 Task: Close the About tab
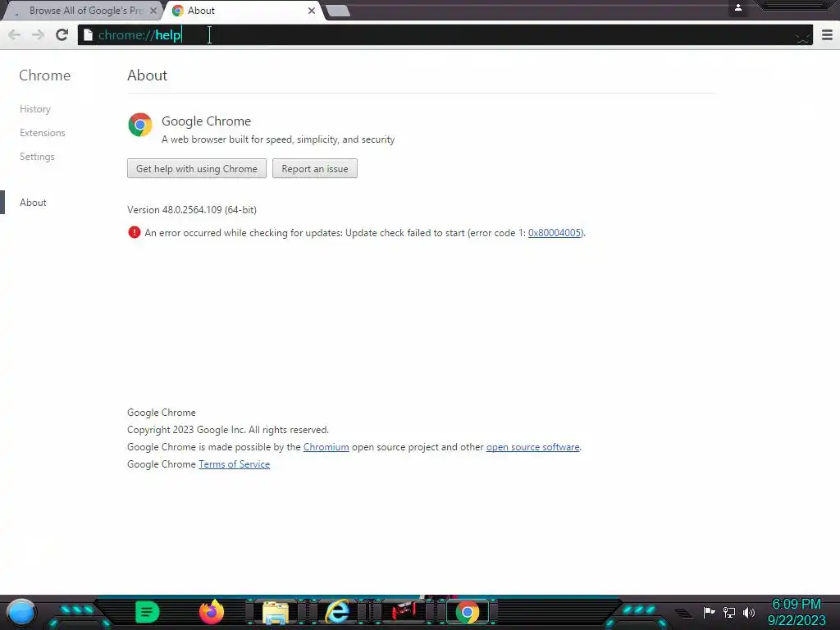pyautogui.click(x=311, y=11)
